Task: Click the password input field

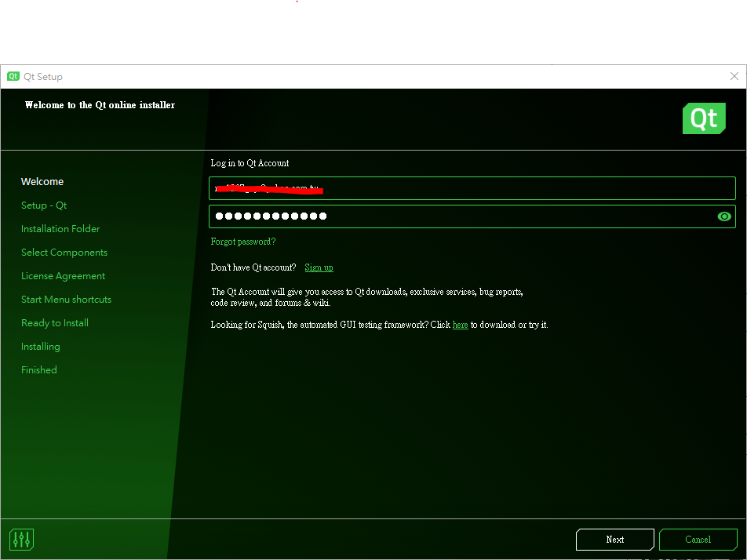Action: pyautogui.click(x=472, y=216)
